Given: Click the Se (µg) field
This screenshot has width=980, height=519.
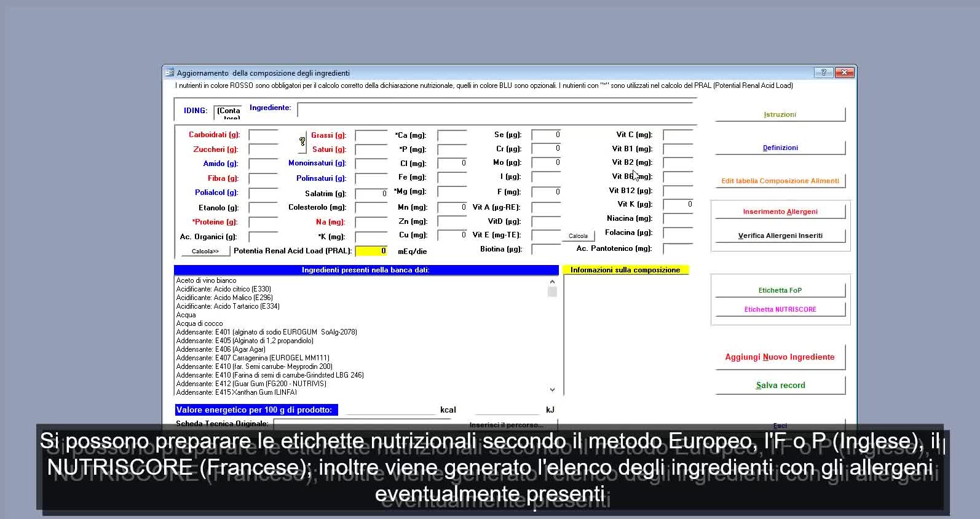Looking at the screenshot, I should (x=546, y=135).
